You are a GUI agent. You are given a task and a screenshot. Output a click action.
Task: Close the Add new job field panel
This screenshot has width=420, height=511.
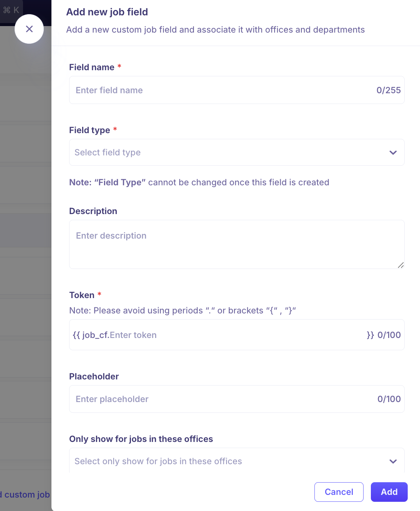[29, 29]
